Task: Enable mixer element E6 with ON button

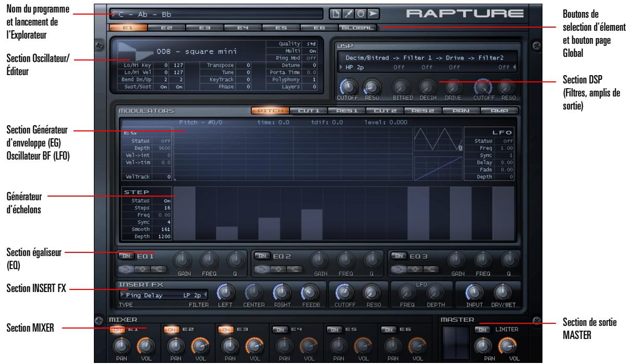Action: (x=388, y=329)
